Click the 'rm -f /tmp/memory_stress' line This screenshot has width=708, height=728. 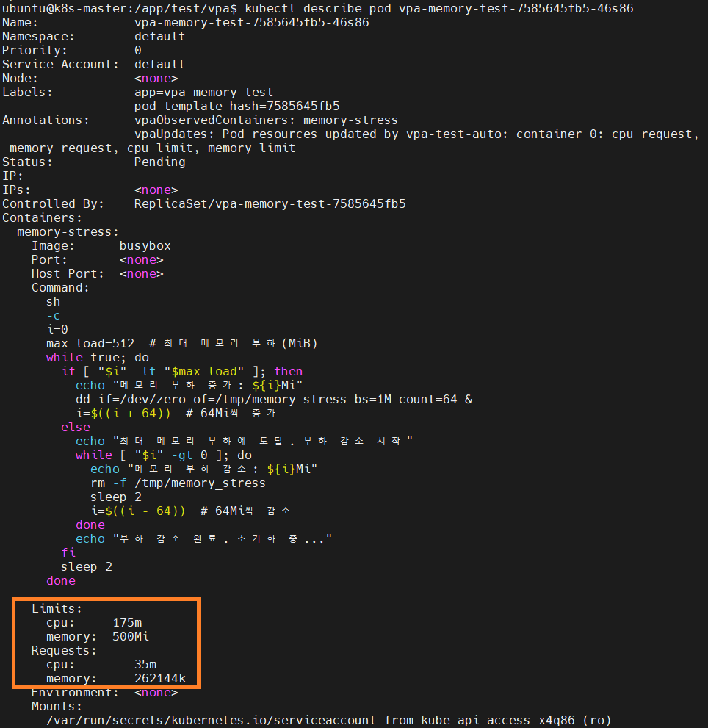[x=178, y=483]
